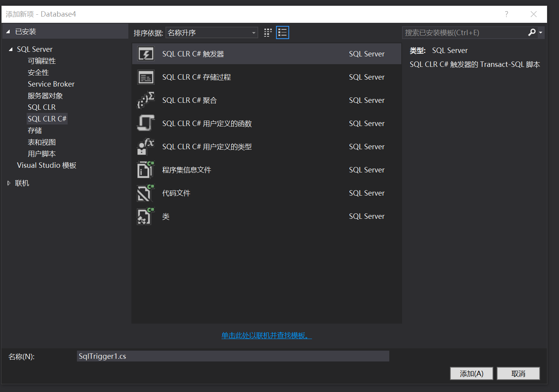Click the help question mark button
Screen dimensions: 559x392
pyautogui.click(x=506, y=14)
